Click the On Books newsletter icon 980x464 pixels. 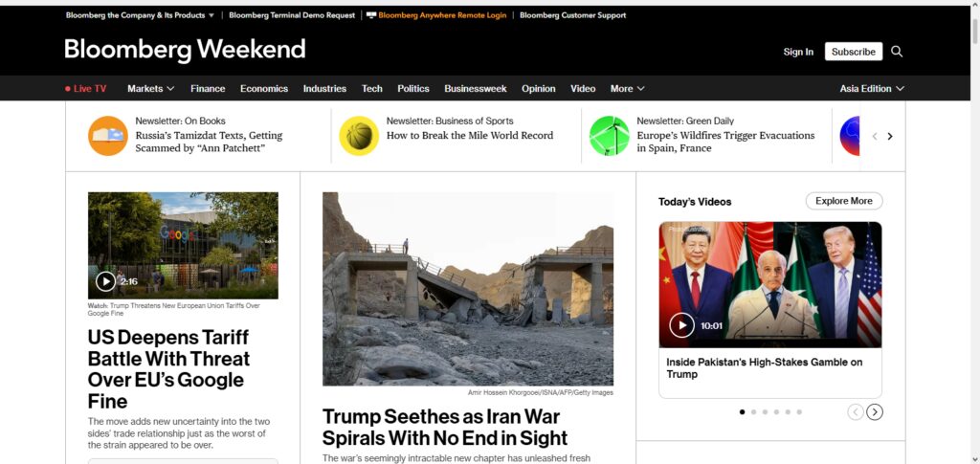(x=107, y=136)
